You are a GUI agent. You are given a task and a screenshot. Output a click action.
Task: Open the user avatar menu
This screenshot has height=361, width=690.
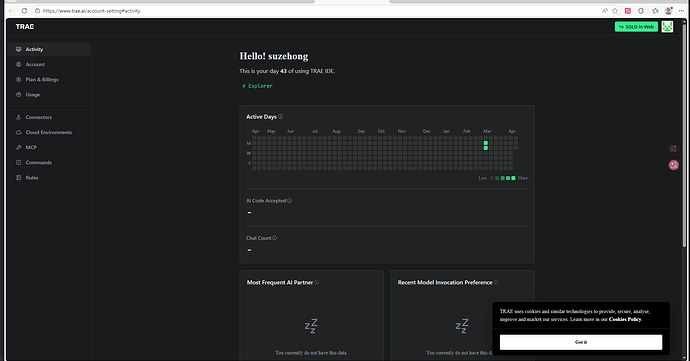pos(667,27)
